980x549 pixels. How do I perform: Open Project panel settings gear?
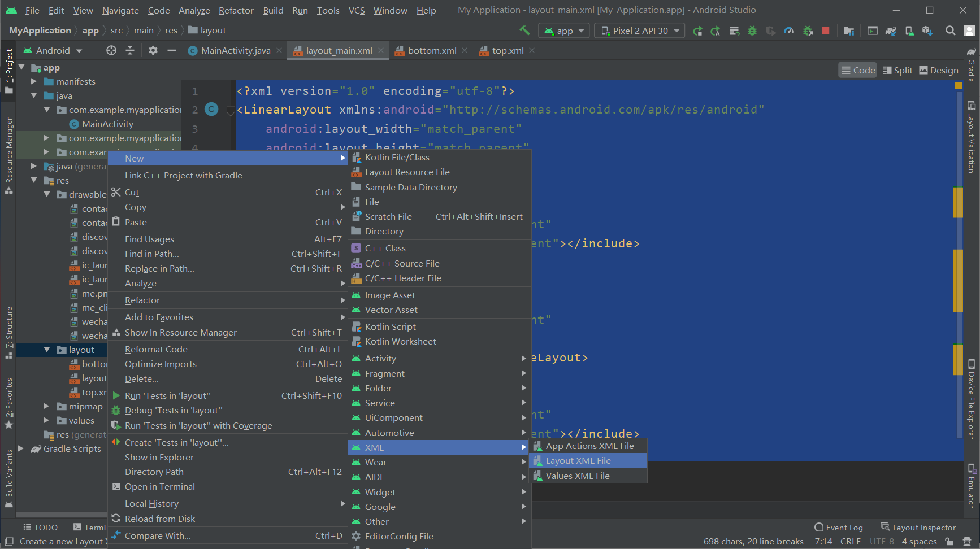(153, 50)
